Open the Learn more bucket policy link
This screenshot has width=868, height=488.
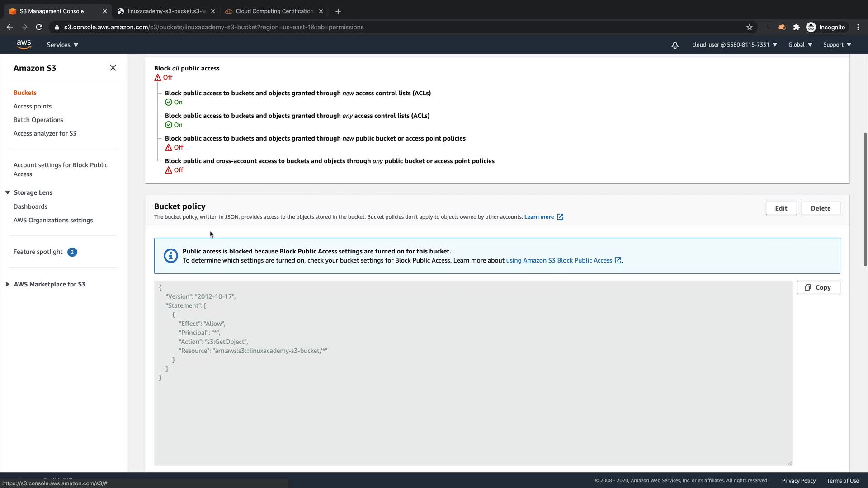tap(539, 217)
